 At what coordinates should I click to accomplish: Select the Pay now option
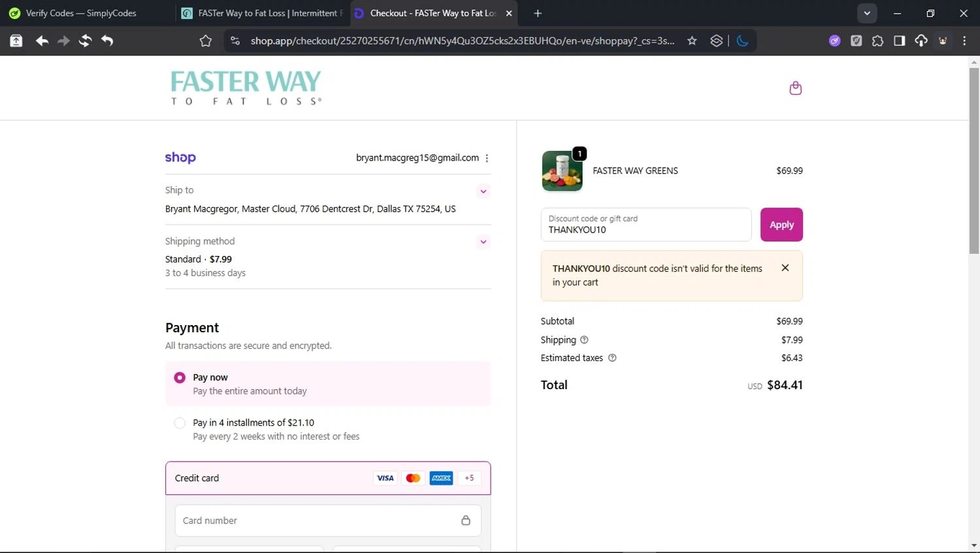(328, 384)
